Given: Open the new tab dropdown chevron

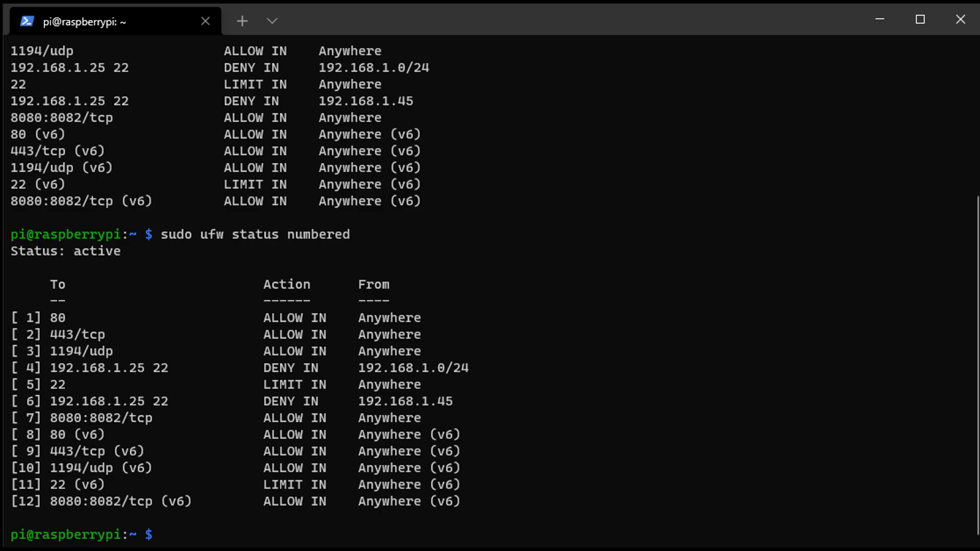Looking at the screenshot, I should [272, 21].
